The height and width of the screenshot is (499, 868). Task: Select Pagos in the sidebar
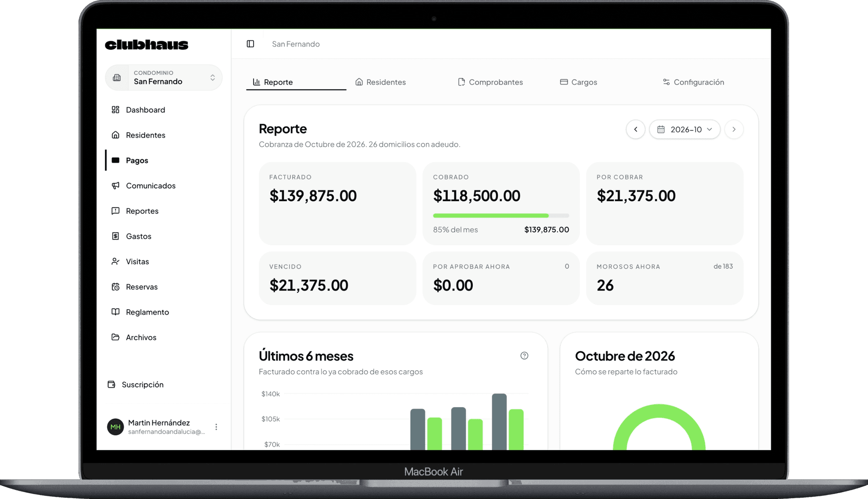tap(164, 160)
